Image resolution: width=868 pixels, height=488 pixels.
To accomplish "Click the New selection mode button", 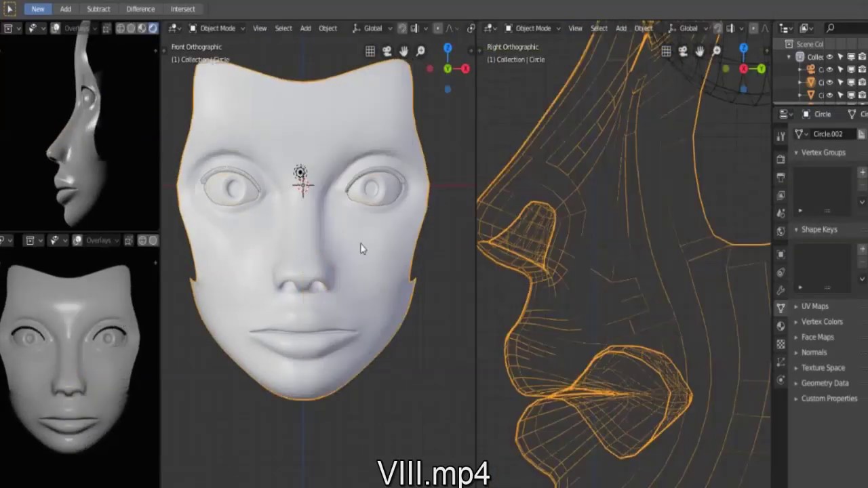I will pyautogui.click(x=38, y=9).
